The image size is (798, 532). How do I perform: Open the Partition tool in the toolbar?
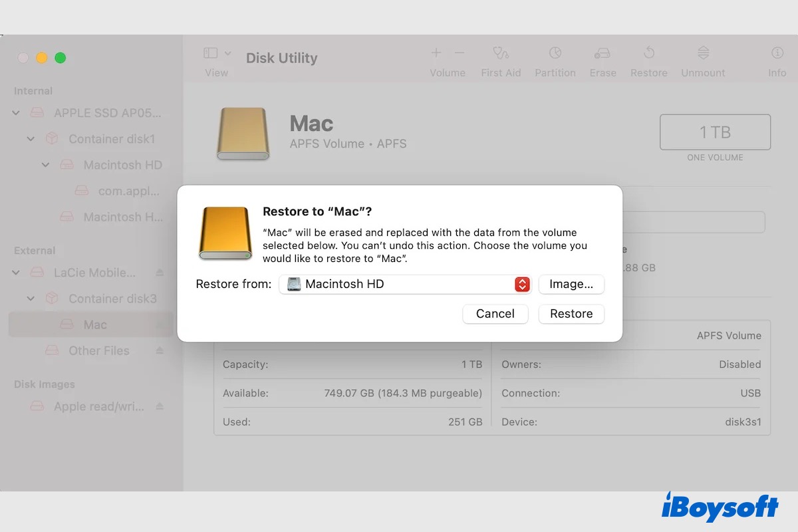(555, 60)
